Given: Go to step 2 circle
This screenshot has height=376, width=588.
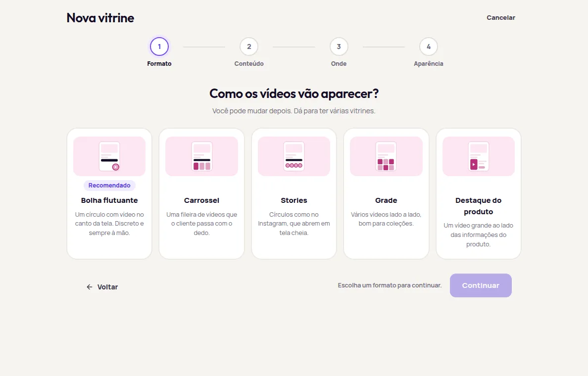Looking at the screenshot, I should tap(249, 47).
